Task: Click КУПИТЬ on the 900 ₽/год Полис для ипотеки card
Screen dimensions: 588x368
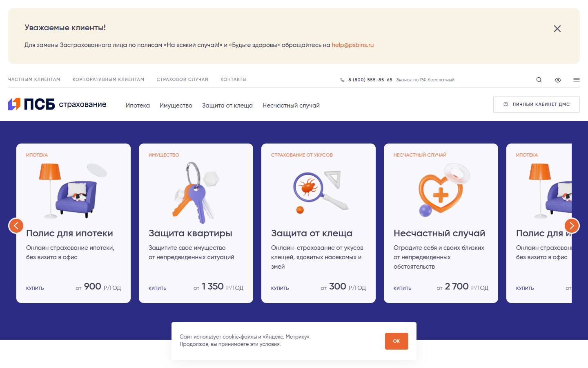Action: point(35,288)
